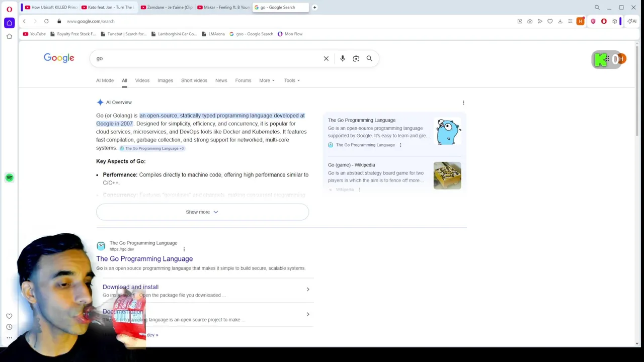
Task: Open a new browser tab
Action: coord(314,7)
